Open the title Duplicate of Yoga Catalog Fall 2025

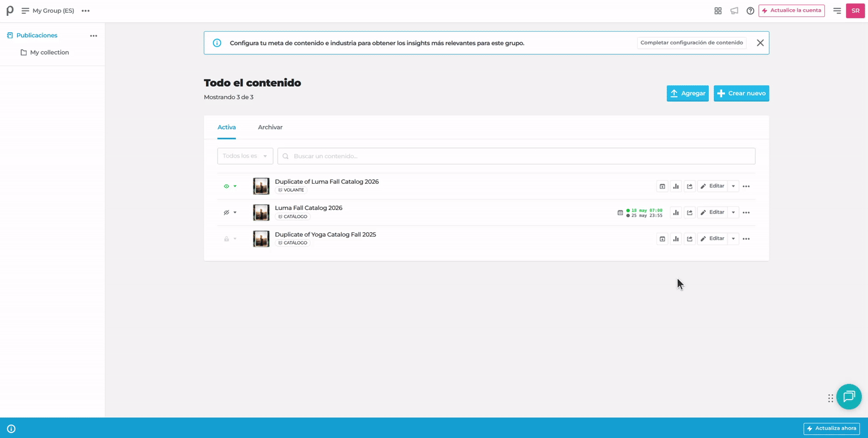tap(325, 234)
